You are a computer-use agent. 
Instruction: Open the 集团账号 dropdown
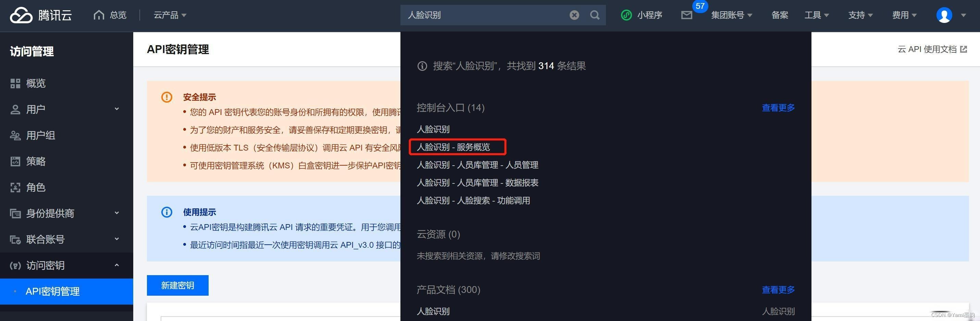point(731,15)
